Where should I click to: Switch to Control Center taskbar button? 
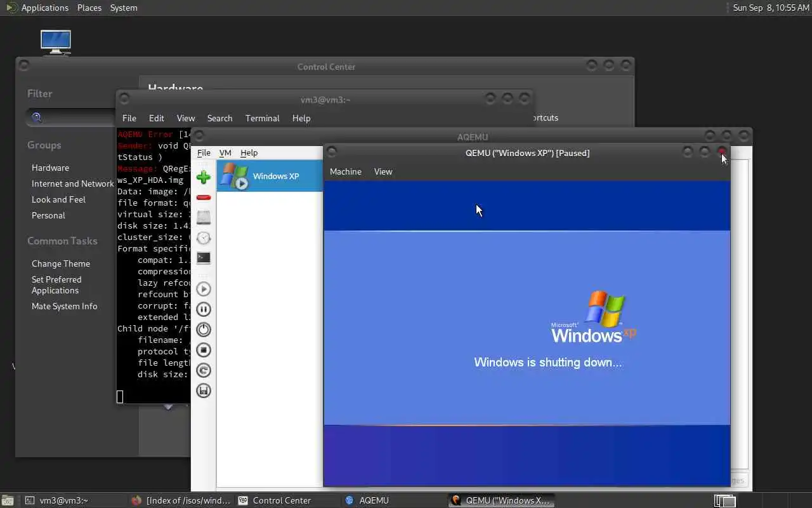(x=287, y=500)
